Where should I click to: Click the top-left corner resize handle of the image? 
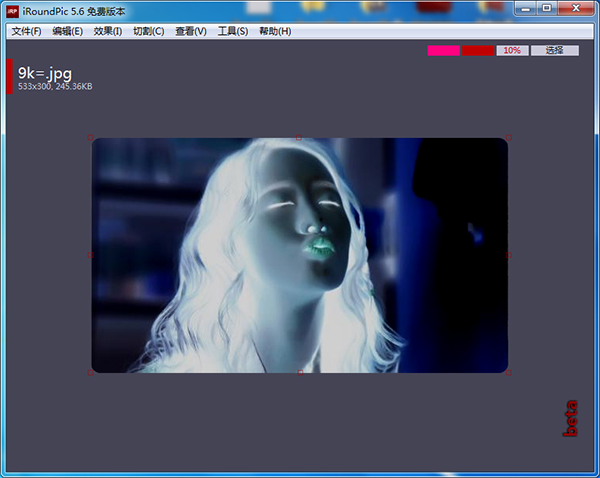point(91,137)
